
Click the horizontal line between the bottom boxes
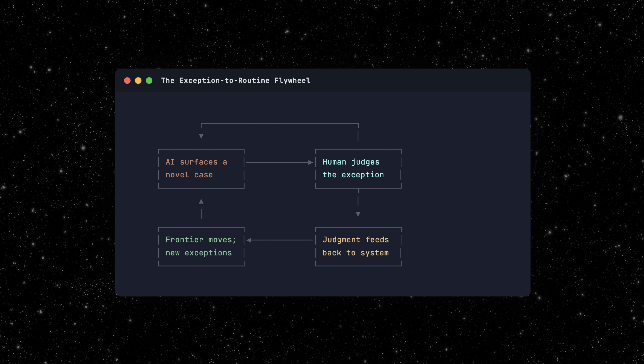click(x=281, y=240)
